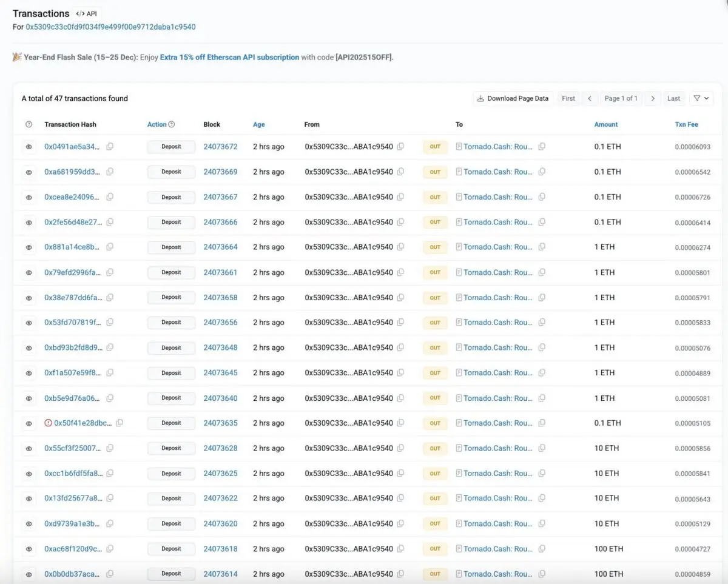Viewport: 728px width, 584px height.
Task: Select the 100 ETH amount in block 24073618 row
Action: (608, 549)
